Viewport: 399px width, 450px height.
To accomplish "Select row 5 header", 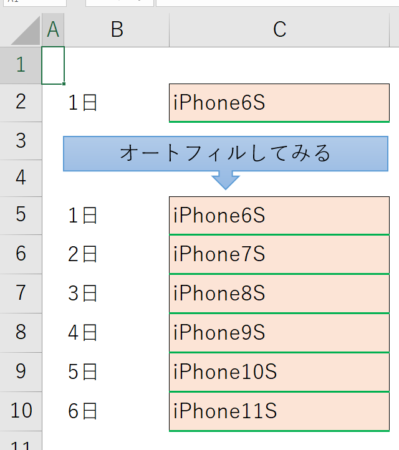I will coord(21,215).
